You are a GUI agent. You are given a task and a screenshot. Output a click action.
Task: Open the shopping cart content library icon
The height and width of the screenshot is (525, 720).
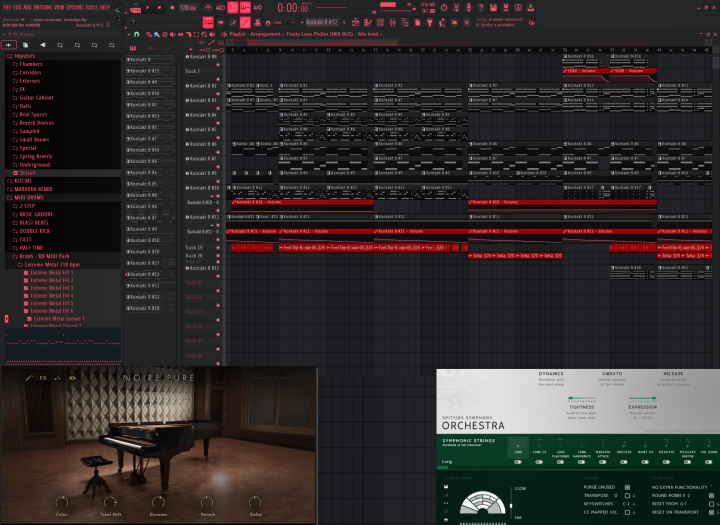[x=466, y=22]
